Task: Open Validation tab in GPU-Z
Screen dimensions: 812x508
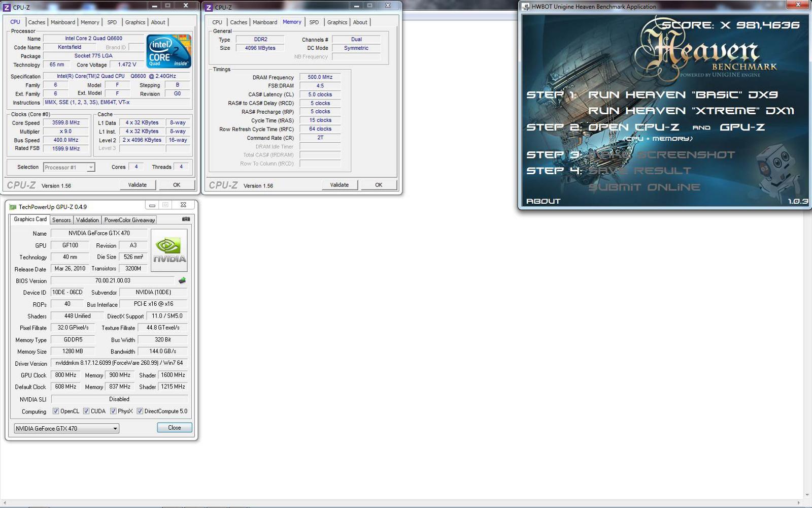Action: [x=87, y=220]
